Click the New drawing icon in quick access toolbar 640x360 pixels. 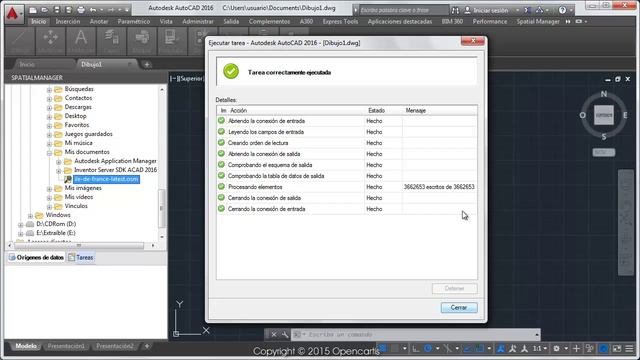click(x=33, y=10)
